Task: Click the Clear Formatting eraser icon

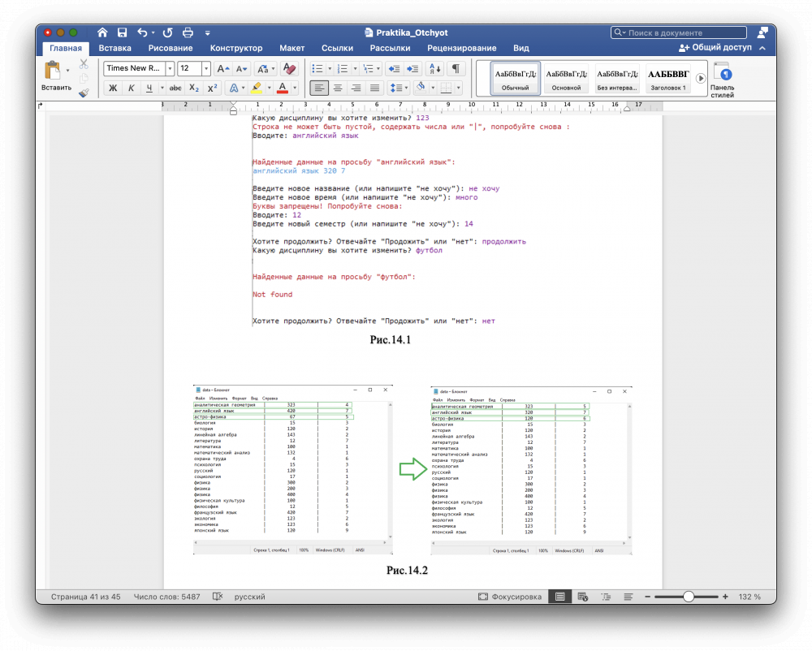Action: coord(288,69)
